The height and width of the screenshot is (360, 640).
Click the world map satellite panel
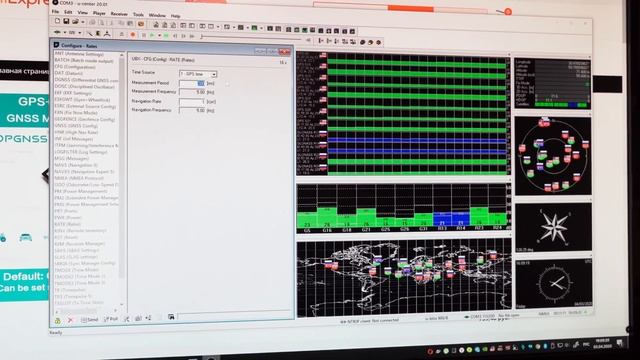tap(404, 278)
